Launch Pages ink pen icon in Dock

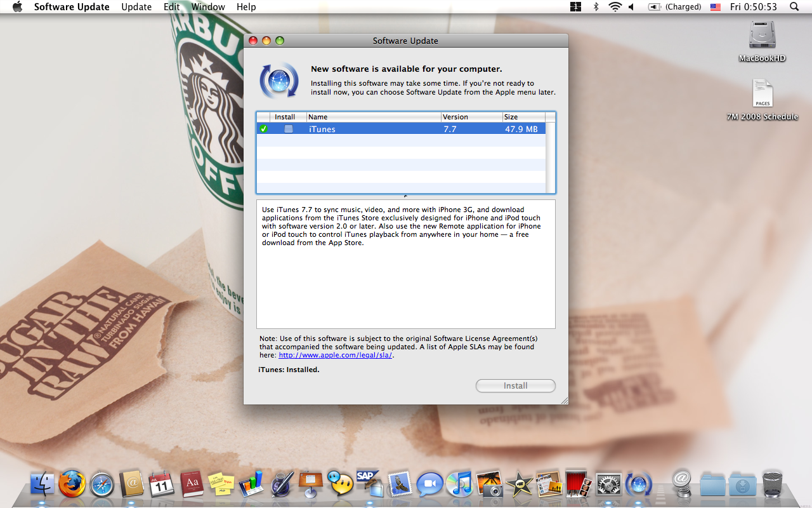click(x=281, y=484)
